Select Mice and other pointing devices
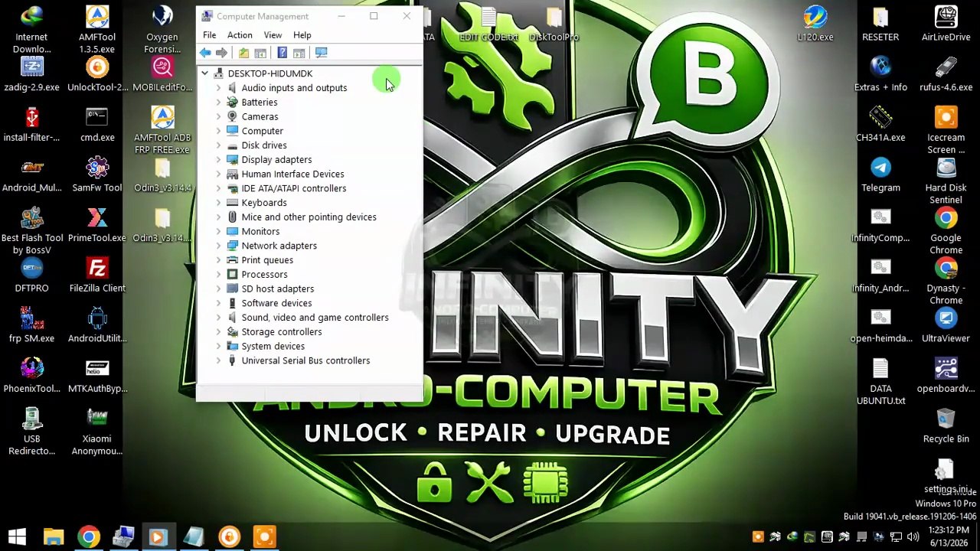 point(309,217)
